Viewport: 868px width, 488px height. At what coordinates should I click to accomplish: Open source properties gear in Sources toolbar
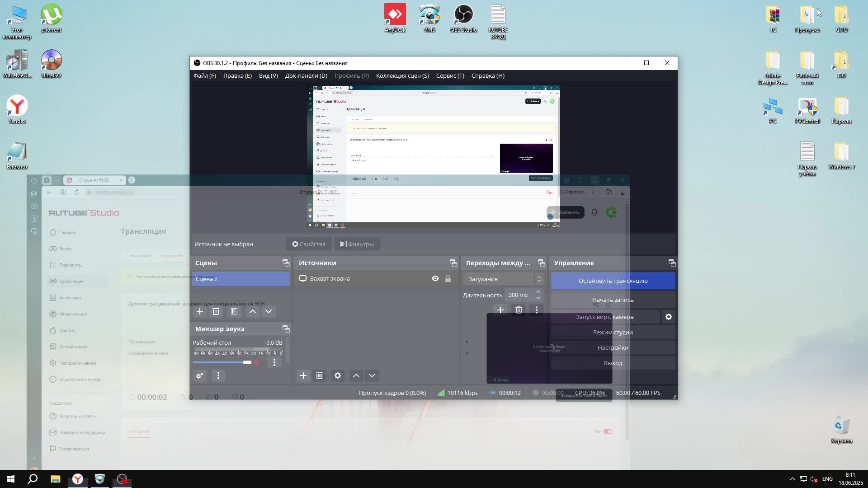point(338,375)
